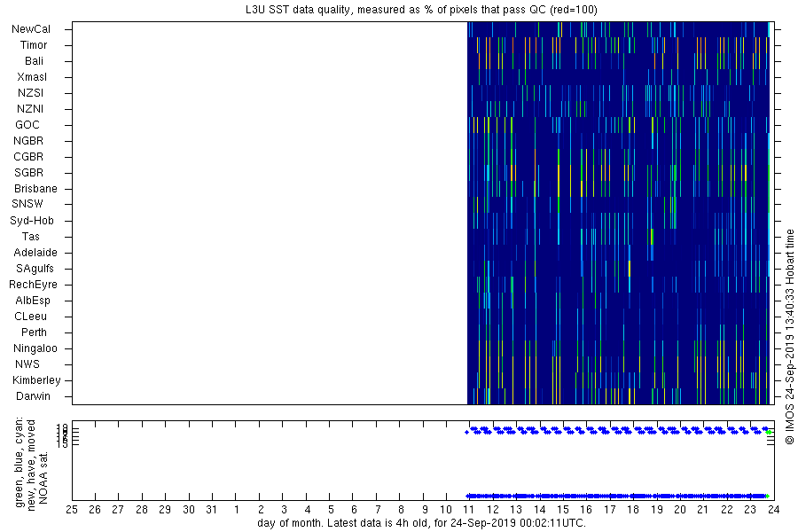Click the NOAA sat. axis label

(43, 478)
